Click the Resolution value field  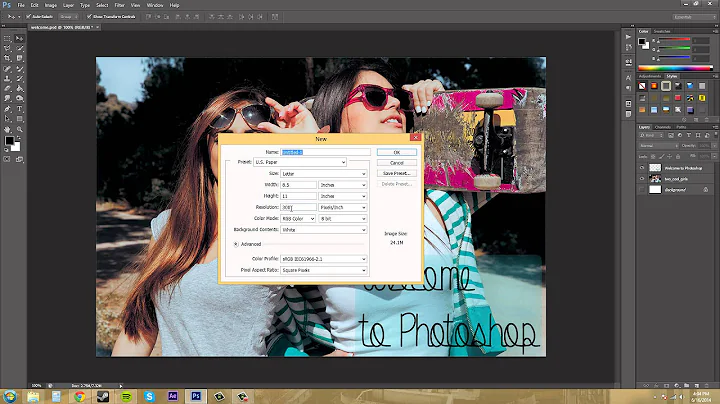point(298,208)
